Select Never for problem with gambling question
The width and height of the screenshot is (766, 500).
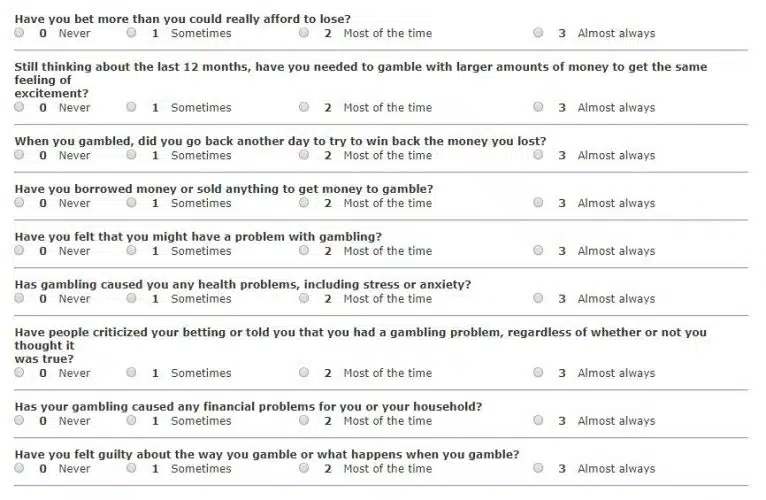pyautogui.click(x=19, y=251)
